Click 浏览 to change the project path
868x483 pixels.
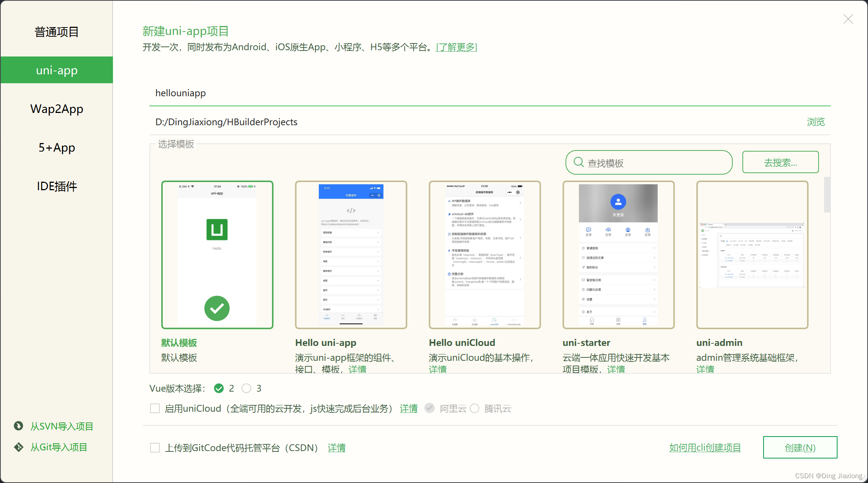pos(816,122)
